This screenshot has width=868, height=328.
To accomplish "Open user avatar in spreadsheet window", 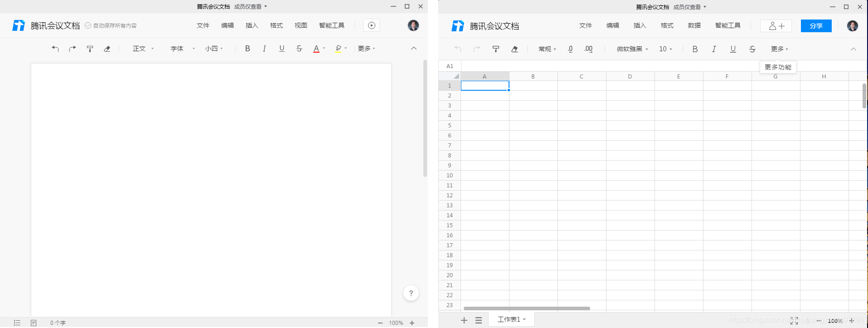I will pos(852,26).
